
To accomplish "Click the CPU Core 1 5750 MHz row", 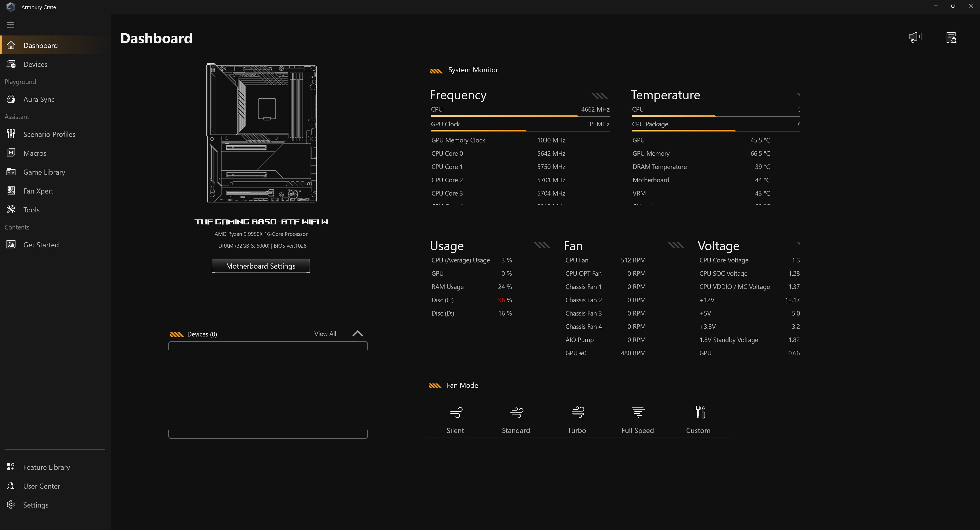I will pos(498,167).
